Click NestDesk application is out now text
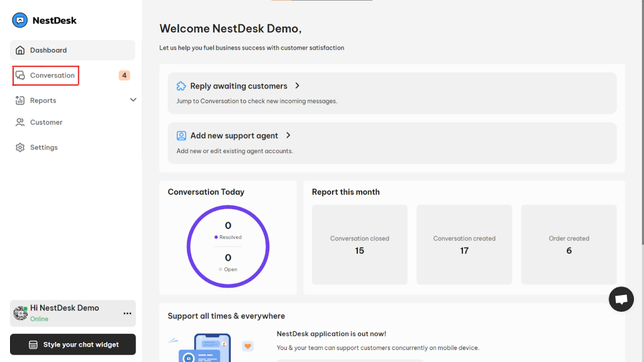The height and width of the screenshot is (362, 644). (331, 334)
